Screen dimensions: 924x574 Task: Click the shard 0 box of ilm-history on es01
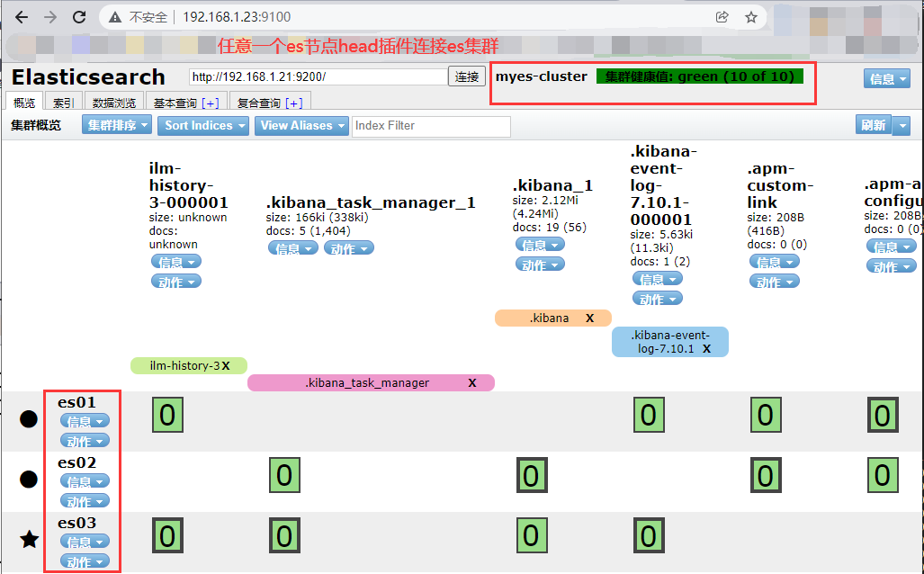point(167,415)
